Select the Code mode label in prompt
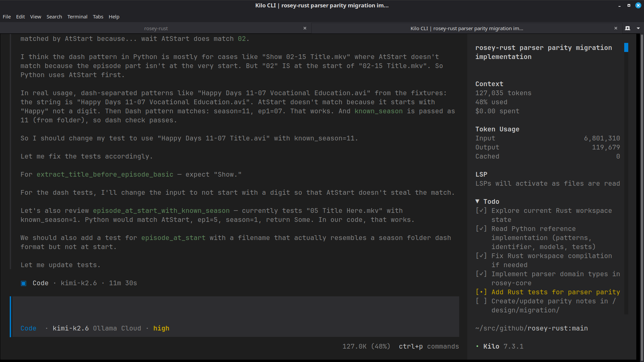The image size is (644, 362). [x=29, y=328]
